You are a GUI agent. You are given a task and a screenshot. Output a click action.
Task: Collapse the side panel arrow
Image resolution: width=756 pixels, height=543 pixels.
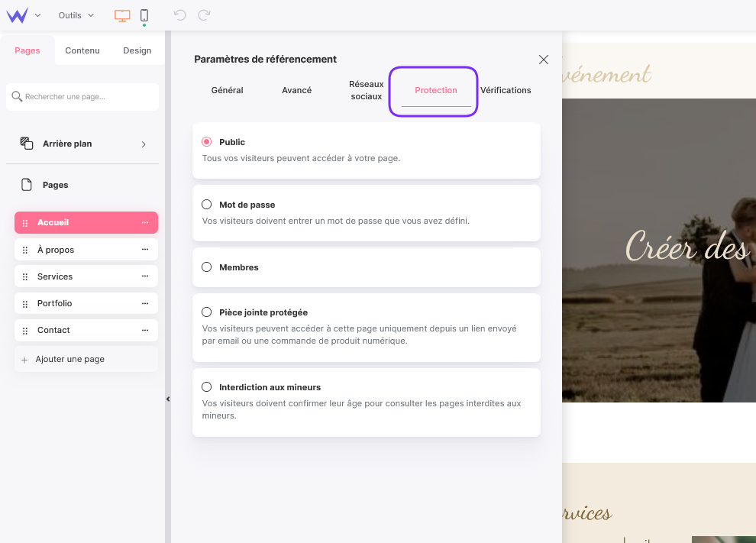point(168,399)
